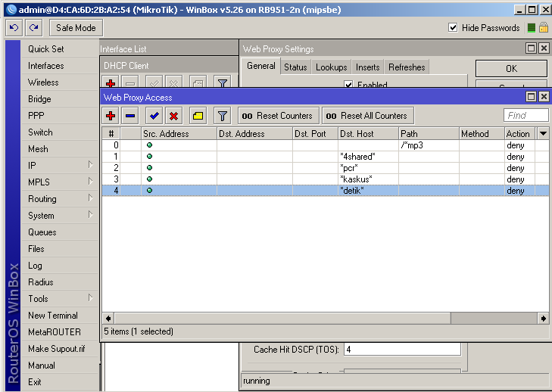Click green status dot of *pcr* rule
The image size is (552, 392).
click(150, 167)
